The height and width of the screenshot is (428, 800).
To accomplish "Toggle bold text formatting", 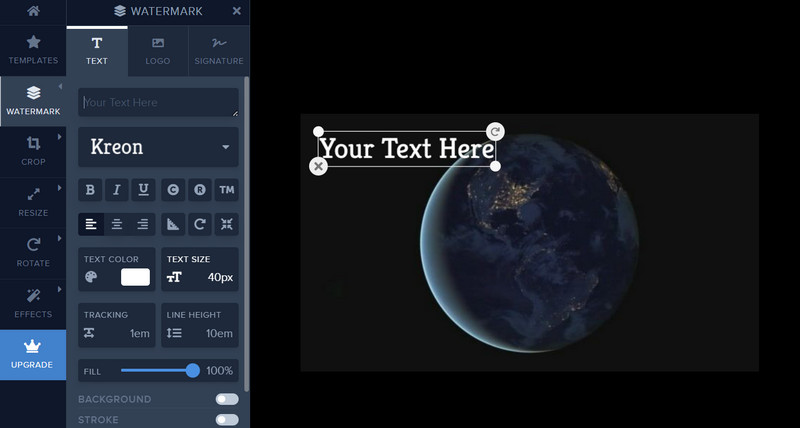I will [x=91, y=190].
